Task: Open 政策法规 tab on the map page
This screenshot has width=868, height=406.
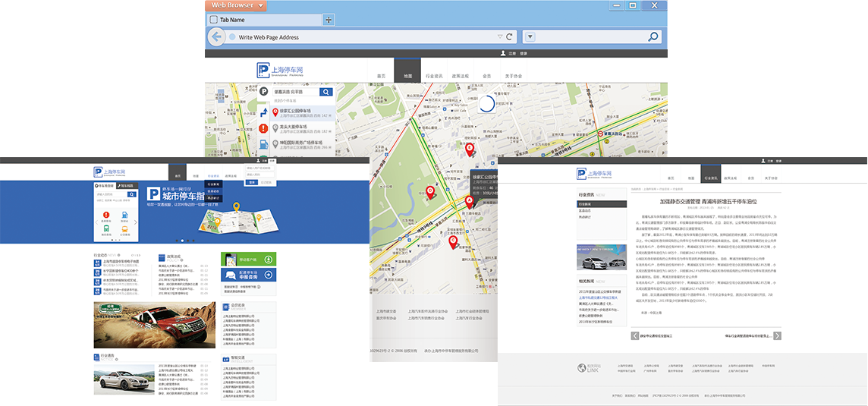Action: tap(461, 76)
